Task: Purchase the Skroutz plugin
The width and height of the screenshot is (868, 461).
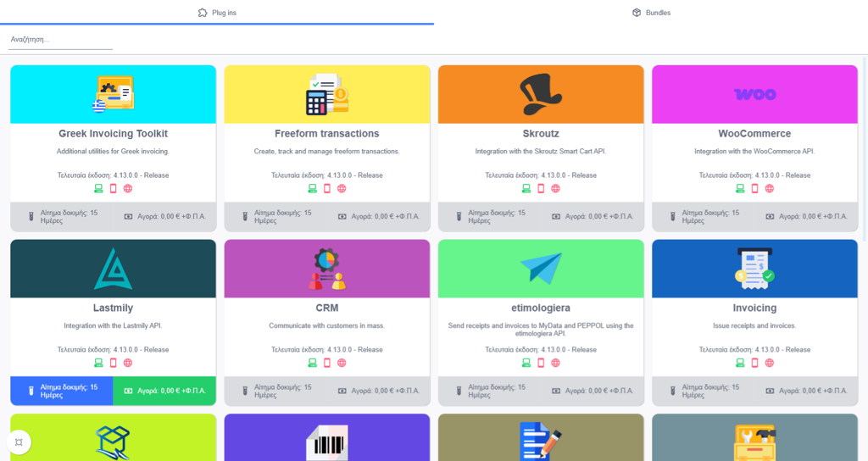Action: point(593,216)
